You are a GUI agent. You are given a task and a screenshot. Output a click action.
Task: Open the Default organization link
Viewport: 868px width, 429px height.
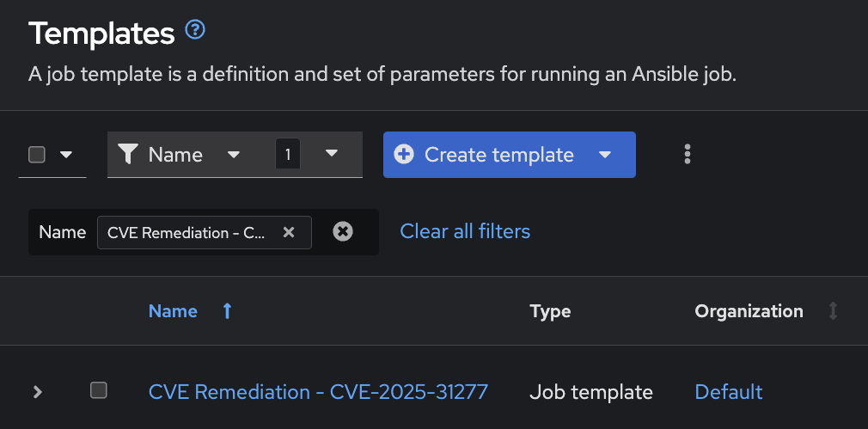(x=729, y=392)
